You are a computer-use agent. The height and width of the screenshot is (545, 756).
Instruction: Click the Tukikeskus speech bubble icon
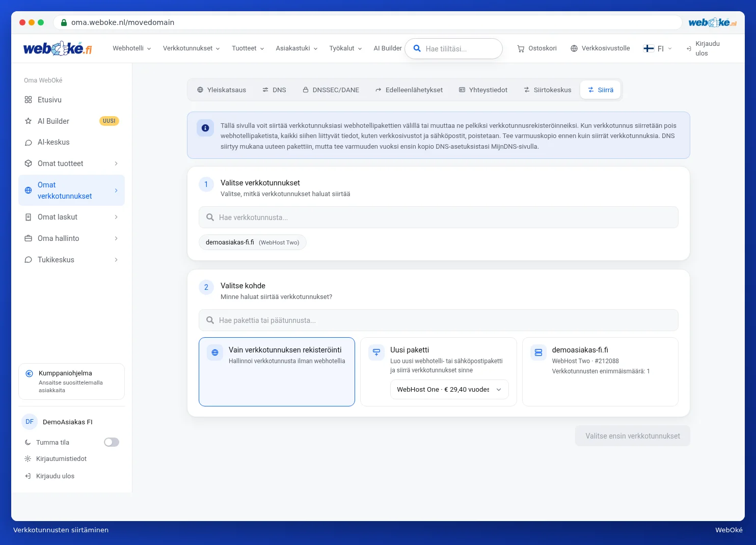29,260
